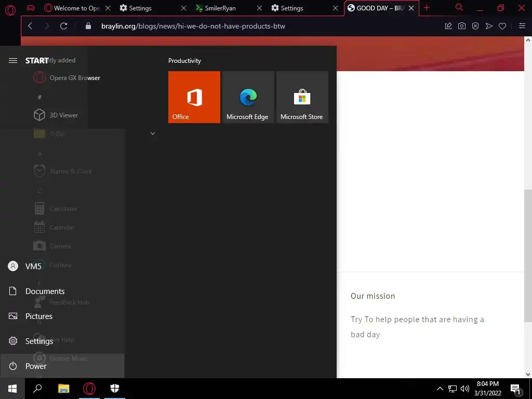Click the send/flow arrow icon
Viewport: 532px width, 399px height.
click(x=489, y=26)
